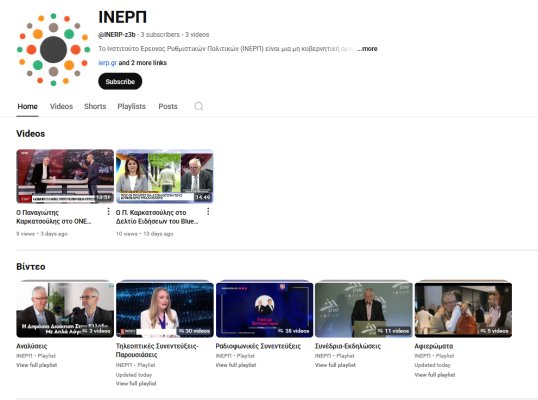The width and height of the screenshot is (538, 400).
Task: Open the 30 videos Τηλεοπτικές Συνεντεύξεις thumbnail
Action: [x=165, y=310]
